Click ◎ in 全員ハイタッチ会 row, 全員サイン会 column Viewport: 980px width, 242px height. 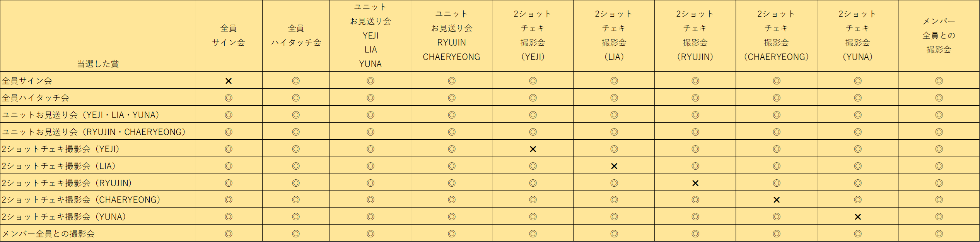(229, 98)
